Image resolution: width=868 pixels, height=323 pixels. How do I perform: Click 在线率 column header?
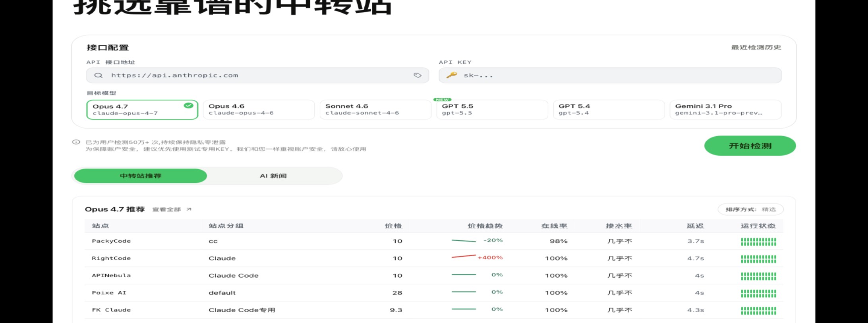[x=554, y=226]
